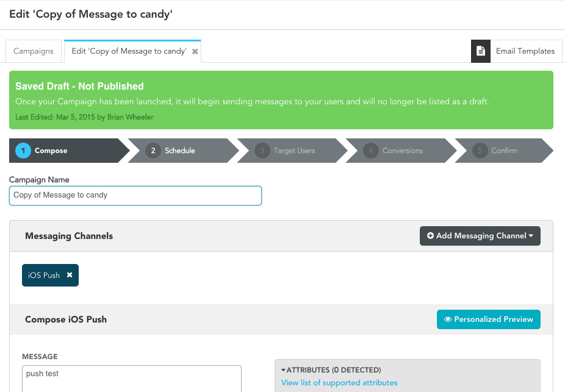Switch to the Campaigns tab
Screen dimensions: 565x392
pyautogui.click(x=34, y=51)
